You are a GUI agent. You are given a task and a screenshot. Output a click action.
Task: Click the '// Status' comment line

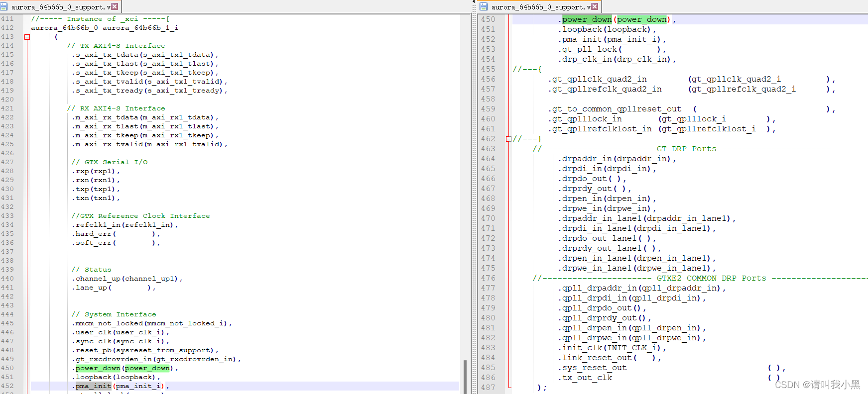[92, 270]
